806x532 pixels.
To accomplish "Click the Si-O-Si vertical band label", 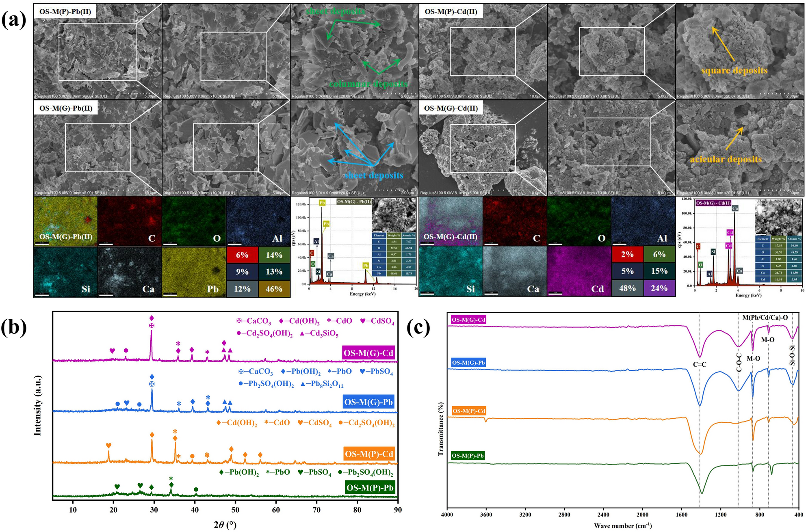I will tap(792, 355).
